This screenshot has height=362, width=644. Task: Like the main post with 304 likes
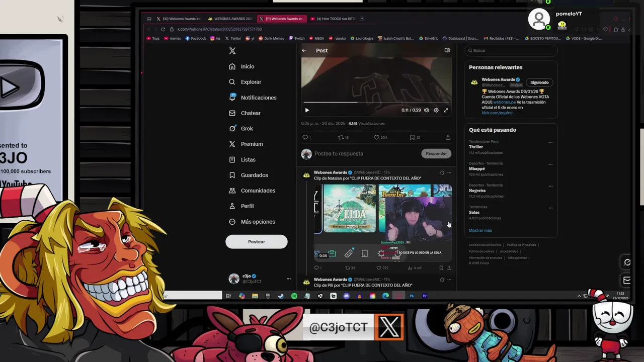pos(380,137)
